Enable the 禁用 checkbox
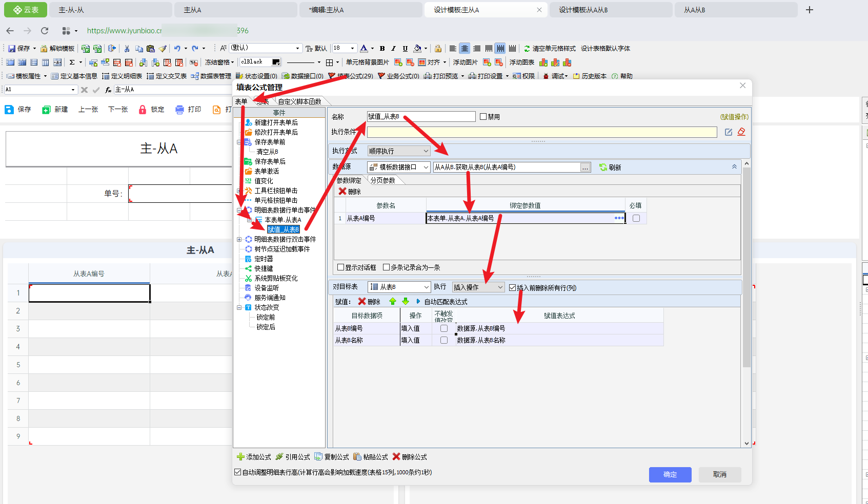Viewport: 868px width, 504px height. [x=483, y=117]
